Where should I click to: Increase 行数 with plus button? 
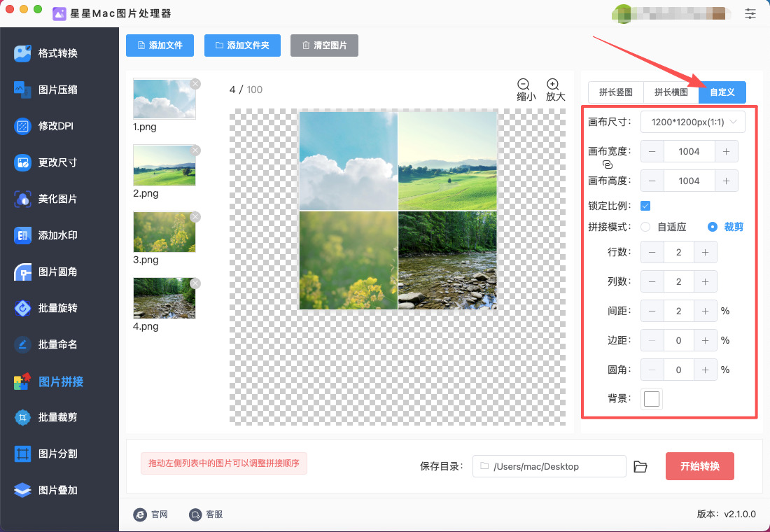coord(705,253)
